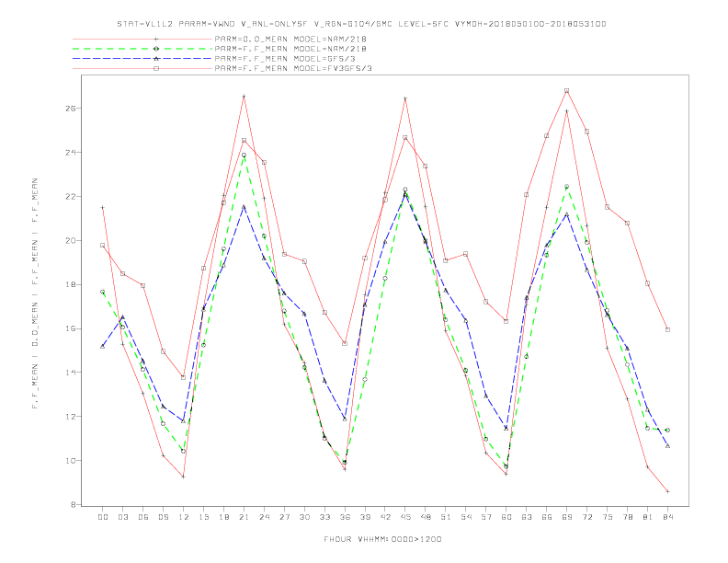Click x-axis forecast hour label 78
Image resolution: width=728 pixels, height=563 pixels.
tap(627, 517)
